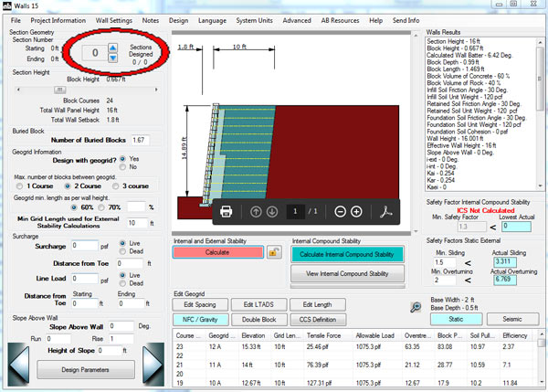Set Line Load to Dead

click(x=122, y=283)
